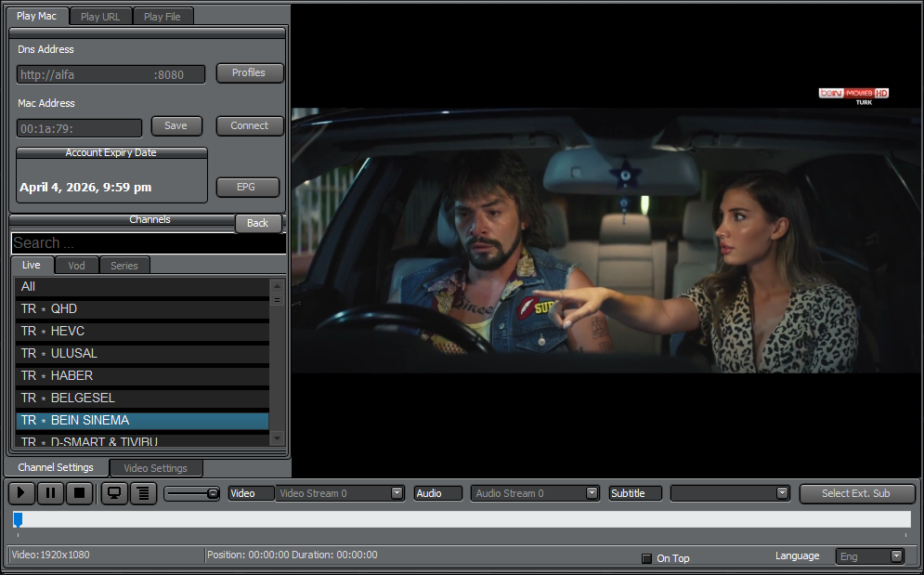Select TR HABER channel category
This screenshot has height=575, width=924.
[142, 375]
